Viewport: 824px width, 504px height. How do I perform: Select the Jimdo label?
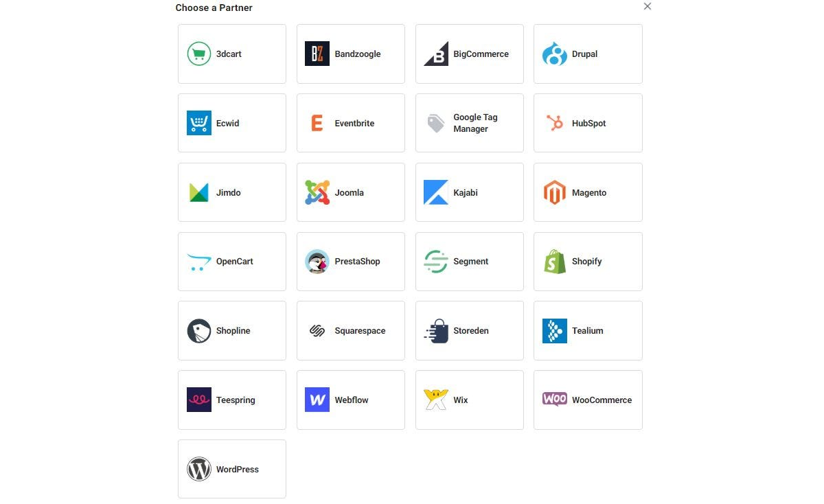[x=229, y=193]
